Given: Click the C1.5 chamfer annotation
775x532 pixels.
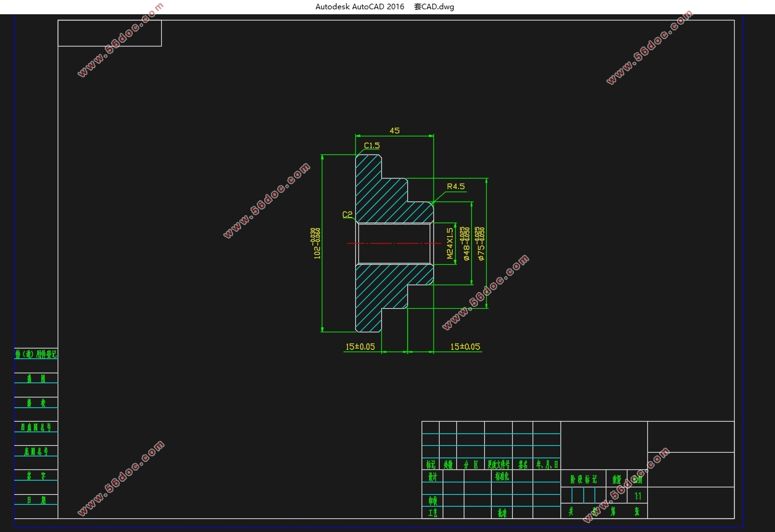Looking at the screenshot, I should click(x=371, y=146).
